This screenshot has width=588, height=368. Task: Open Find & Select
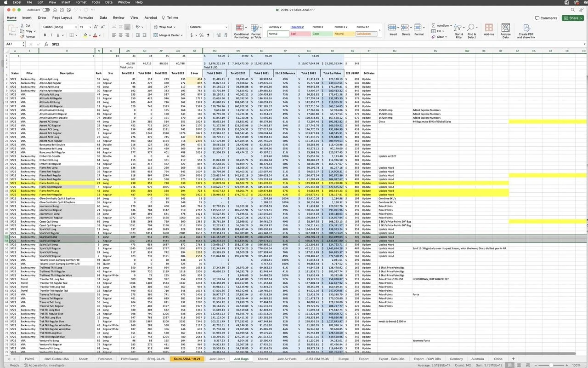tap(472, 31)
